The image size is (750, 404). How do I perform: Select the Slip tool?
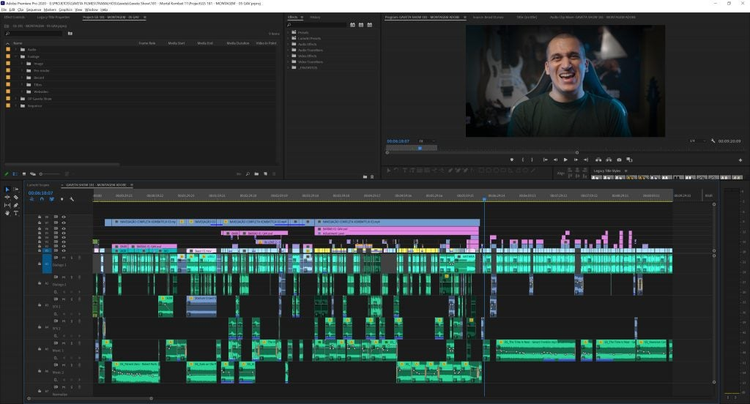7,205
